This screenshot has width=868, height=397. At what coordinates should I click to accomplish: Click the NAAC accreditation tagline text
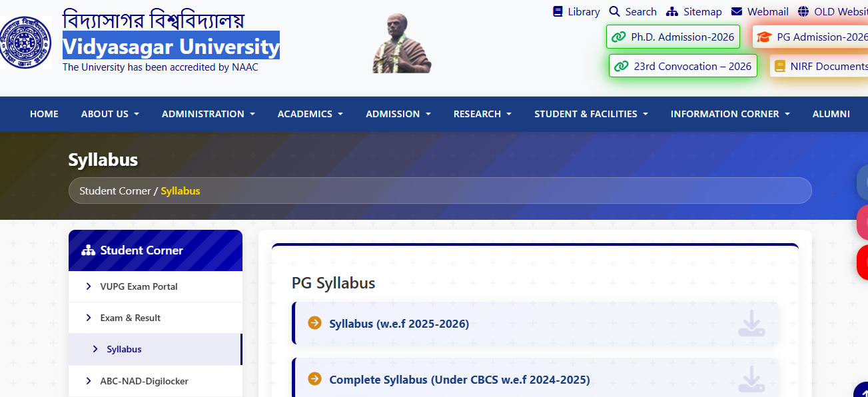click(160, 67)
